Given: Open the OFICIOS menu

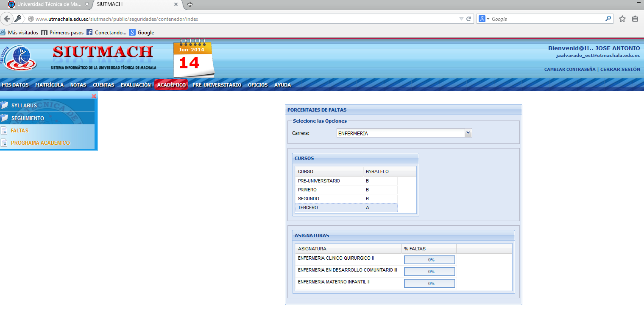Looking at the screenshot, I should click(x=258, y=85).
